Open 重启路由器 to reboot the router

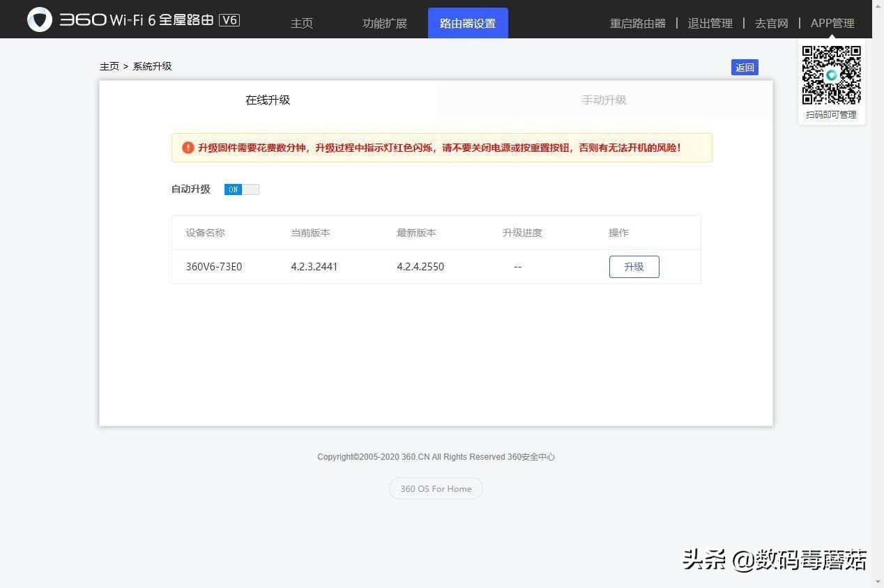click(637, 23)
